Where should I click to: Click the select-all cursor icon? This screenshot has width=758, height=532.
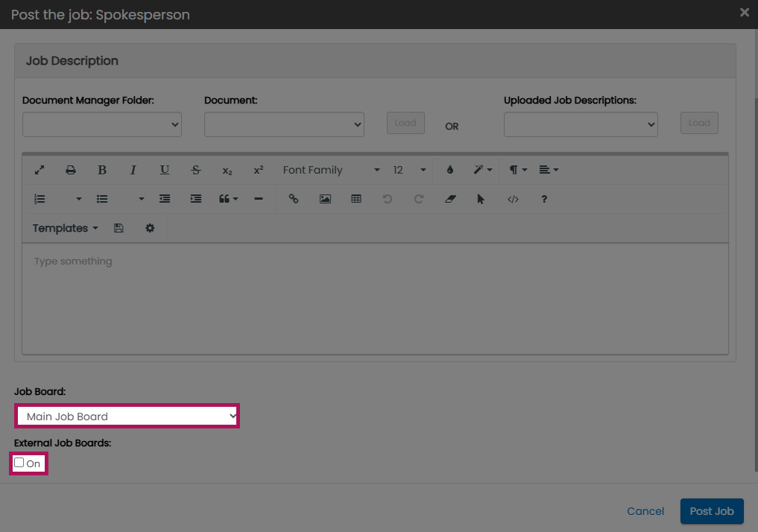(481, 199)
